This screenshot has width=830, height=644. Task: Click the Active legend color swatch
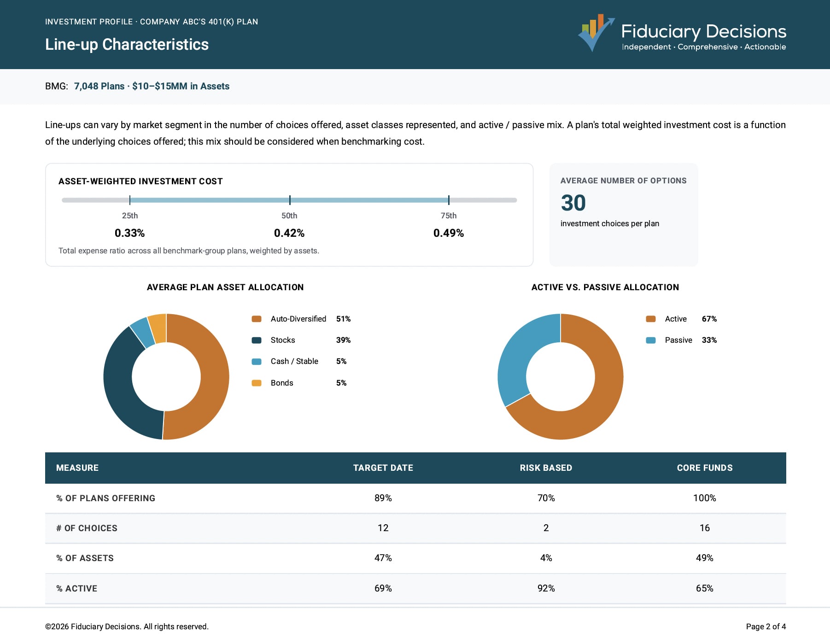[x=651, y=319]
